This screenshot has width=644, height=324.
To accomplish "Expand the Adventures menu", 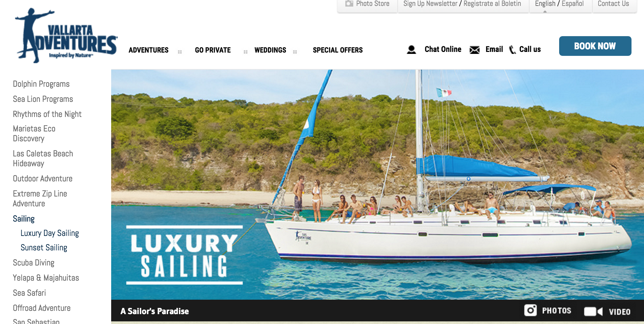I will (148, 50).
